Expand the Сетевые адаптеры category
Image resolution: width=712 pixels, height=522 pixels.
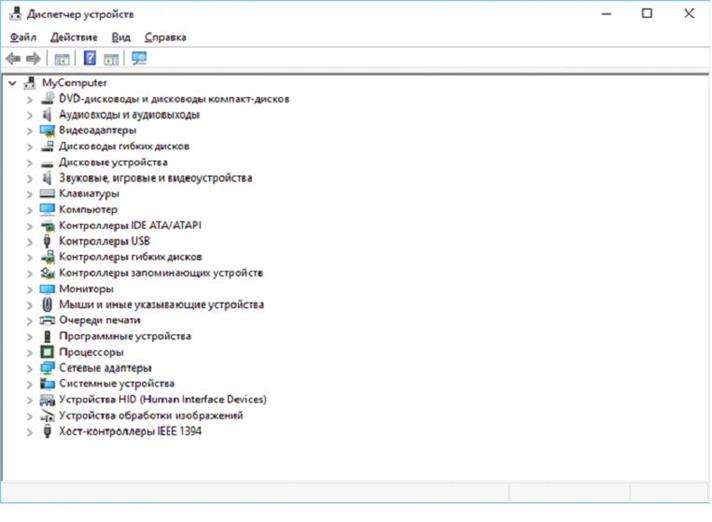point(30,369)
